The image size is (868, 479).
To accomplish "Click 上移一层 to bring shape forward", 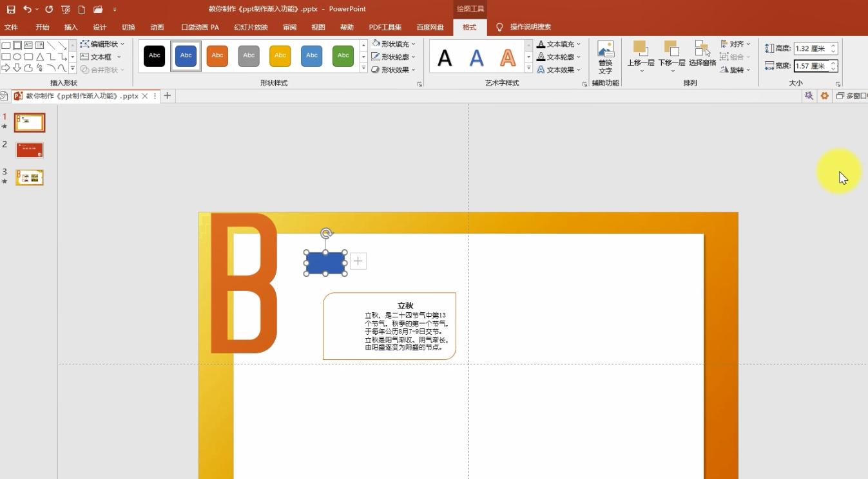I will click(639, 50).
